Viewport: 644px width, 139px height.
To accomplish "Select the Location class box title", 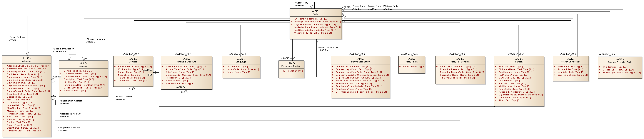I will [83, 66].
